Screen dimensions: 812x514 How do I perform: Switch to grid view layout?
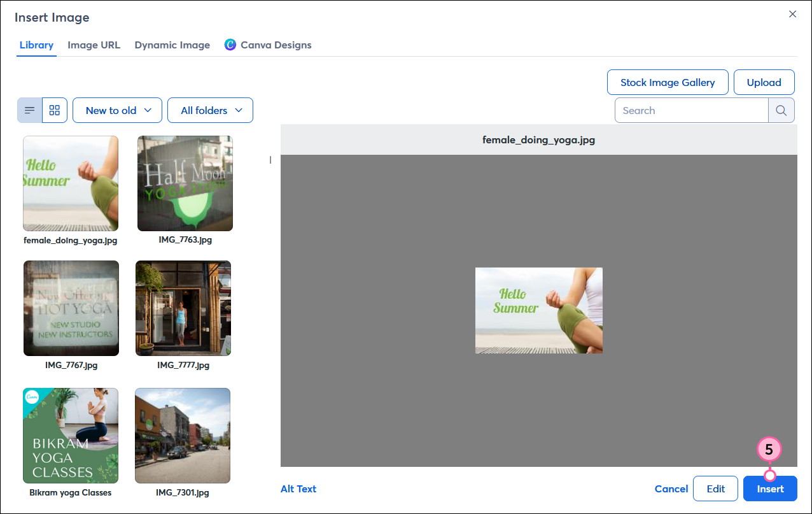point(55,110)
